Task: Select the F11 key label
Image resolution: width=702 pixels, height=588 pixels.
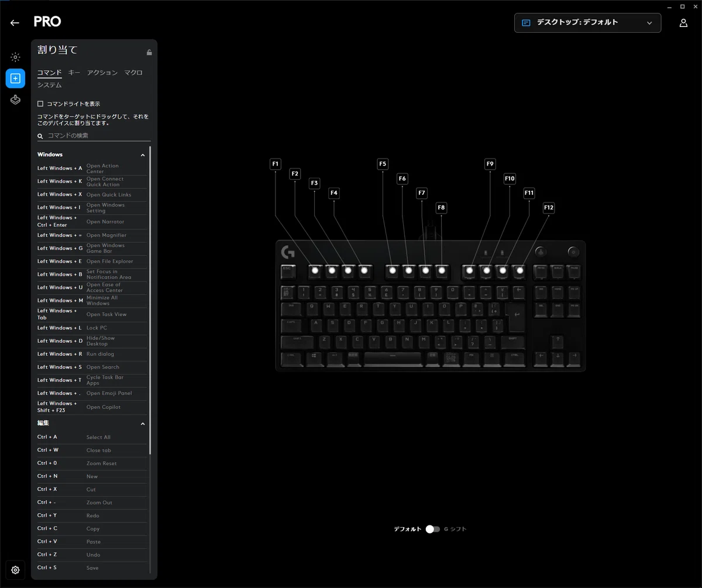Action: [x=529, y=193]
